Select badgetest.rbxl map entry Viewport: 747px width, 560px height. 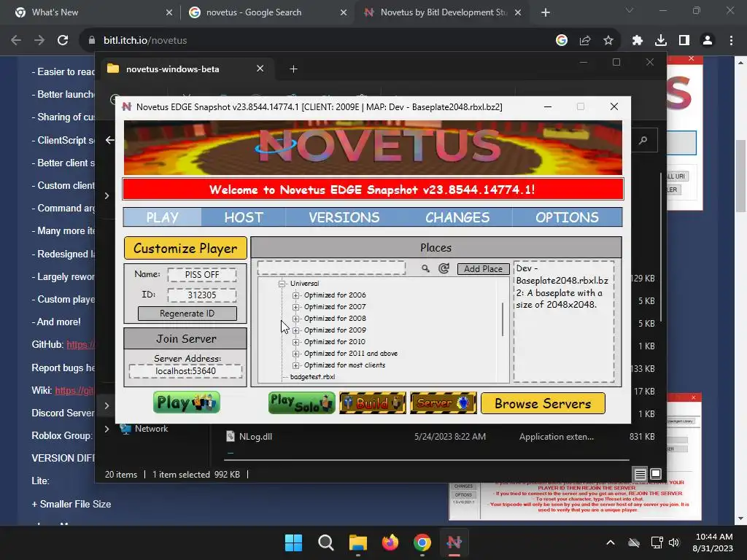[312, 377]
